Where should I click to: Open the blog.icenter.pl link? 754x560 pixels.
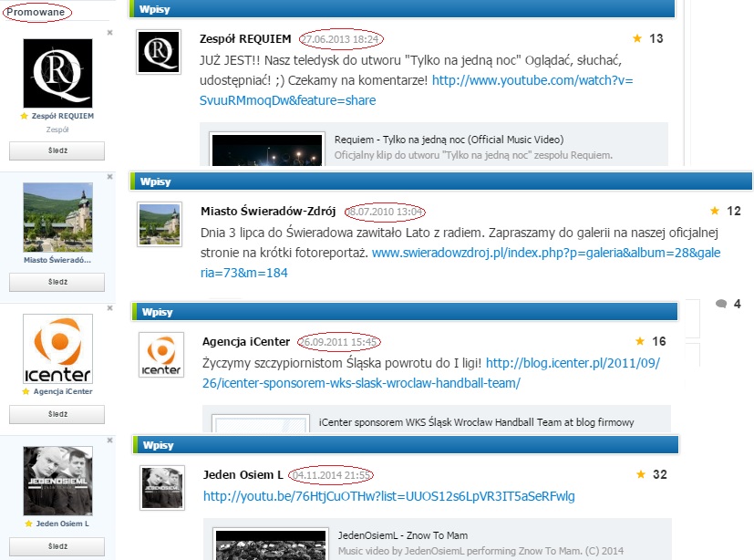431,373
